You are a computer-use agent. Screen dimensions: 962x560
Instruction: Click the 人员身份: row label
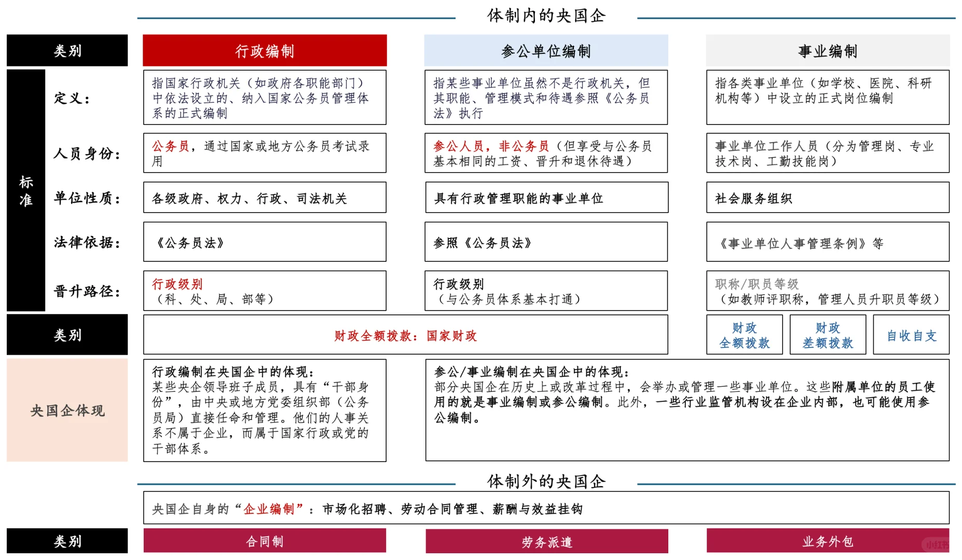87,153
